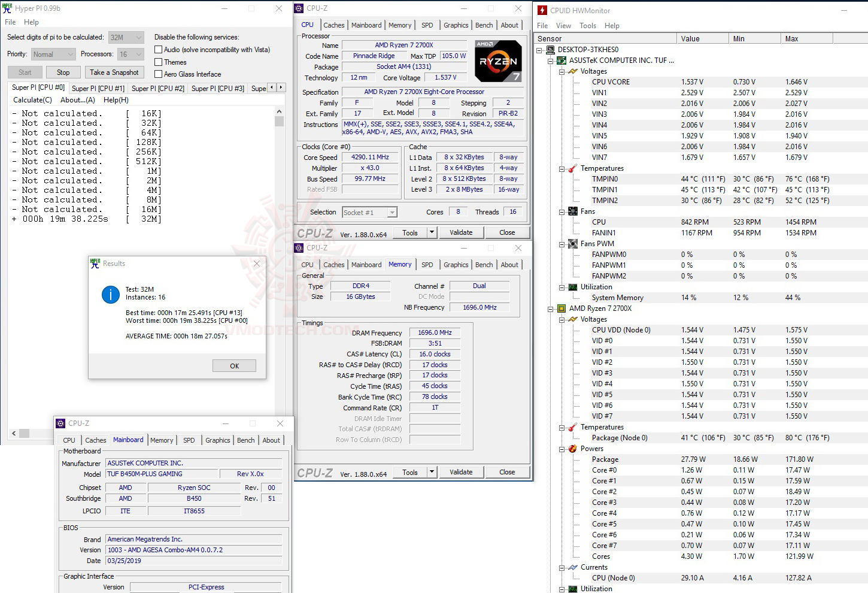Check the Aero Glass Interface checkbox
868x593 pixels.
tap(159, 74)
